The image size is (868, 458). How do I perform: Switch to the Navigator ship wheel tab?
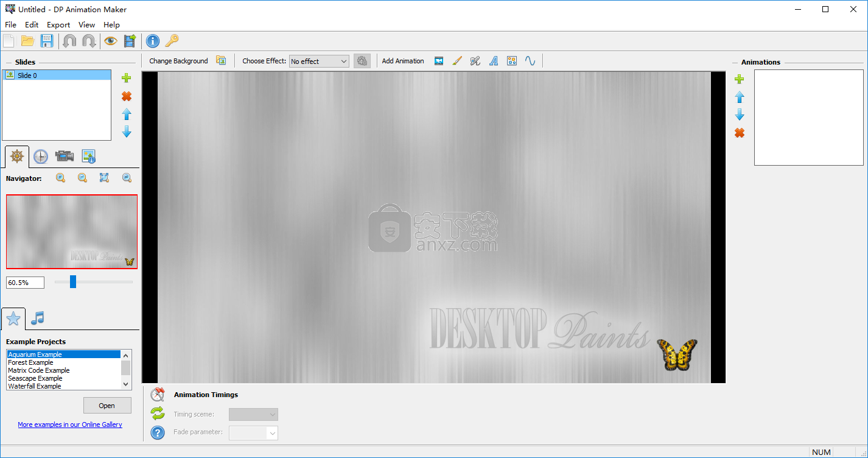[x=17, y=157]
